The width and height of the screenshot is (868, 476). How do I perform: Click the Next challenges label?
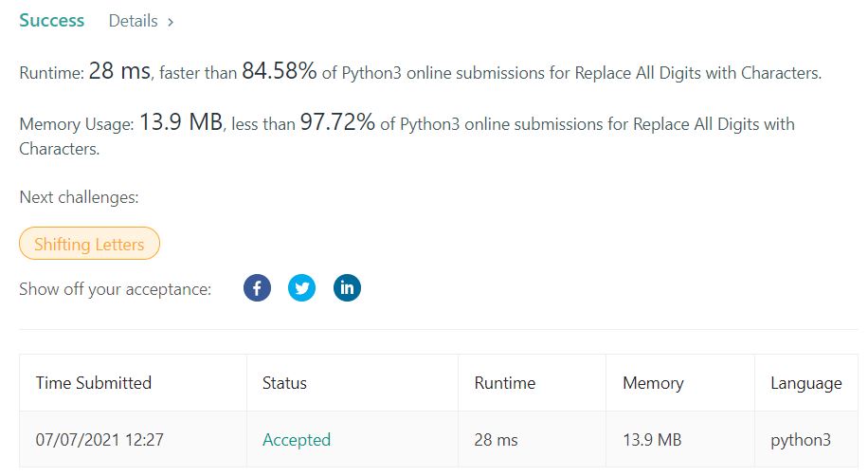pos(79,198)
